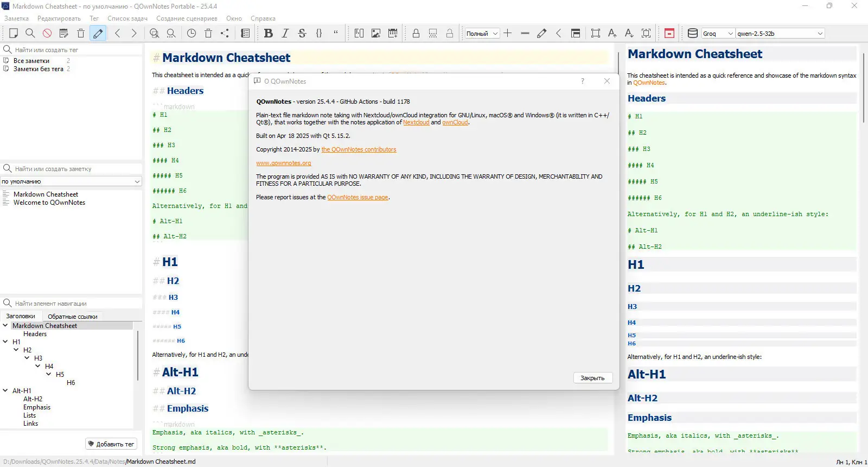Open the Groq provider dropdown

718,33
